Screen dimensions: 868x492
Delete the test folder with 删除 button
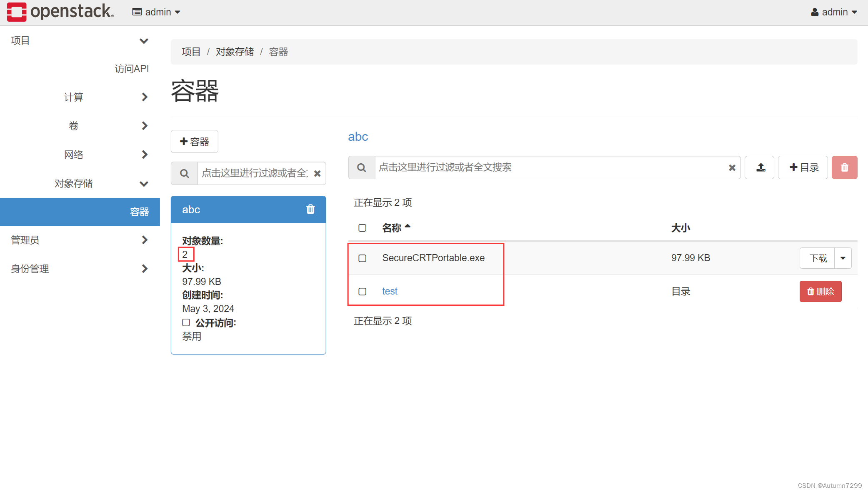pos(820,292)
